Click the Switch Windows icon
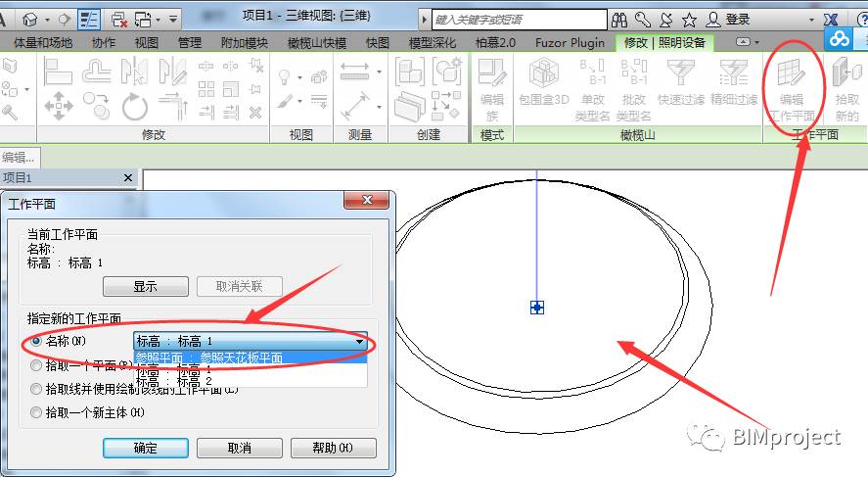This screenshot has width=868, height=477. coord(144,20)
